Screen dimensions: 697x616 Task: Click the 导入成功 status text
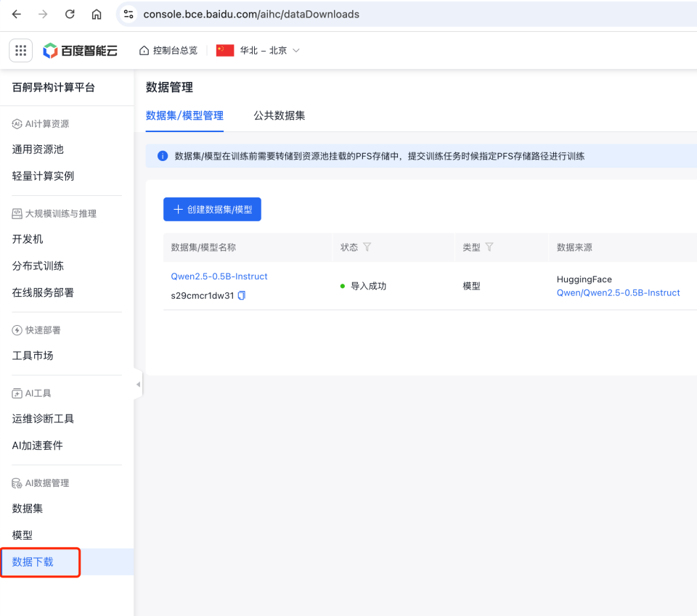pos(369,286)
